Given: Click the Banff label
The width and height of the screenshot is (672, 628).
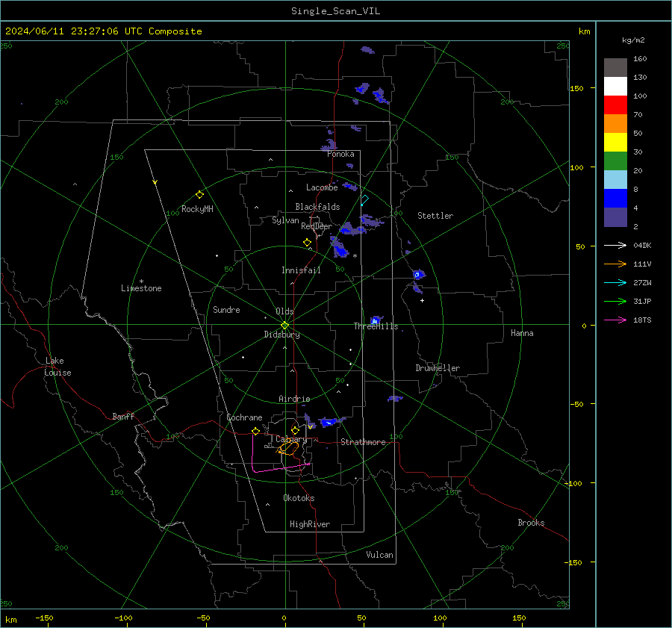Looking at the screenshot, I should (123, 416).
